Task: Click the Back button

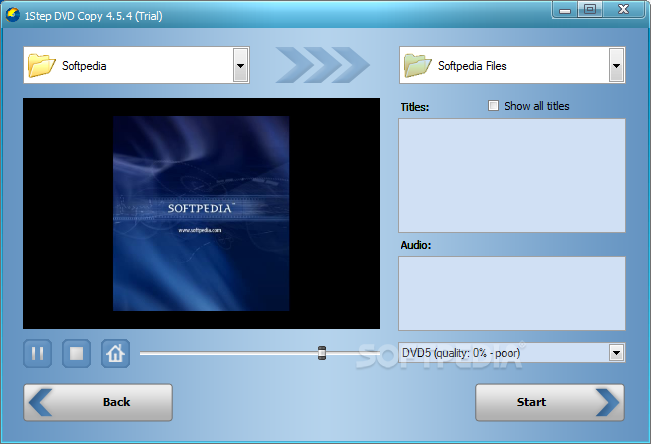Action: (98, 402)
